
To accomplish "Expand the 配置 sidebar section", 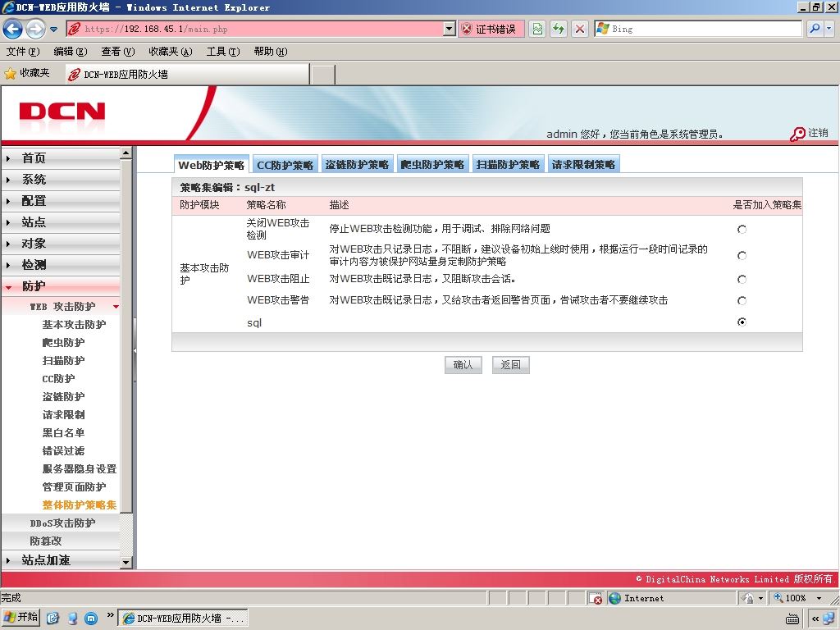I will tap(61, 201).
